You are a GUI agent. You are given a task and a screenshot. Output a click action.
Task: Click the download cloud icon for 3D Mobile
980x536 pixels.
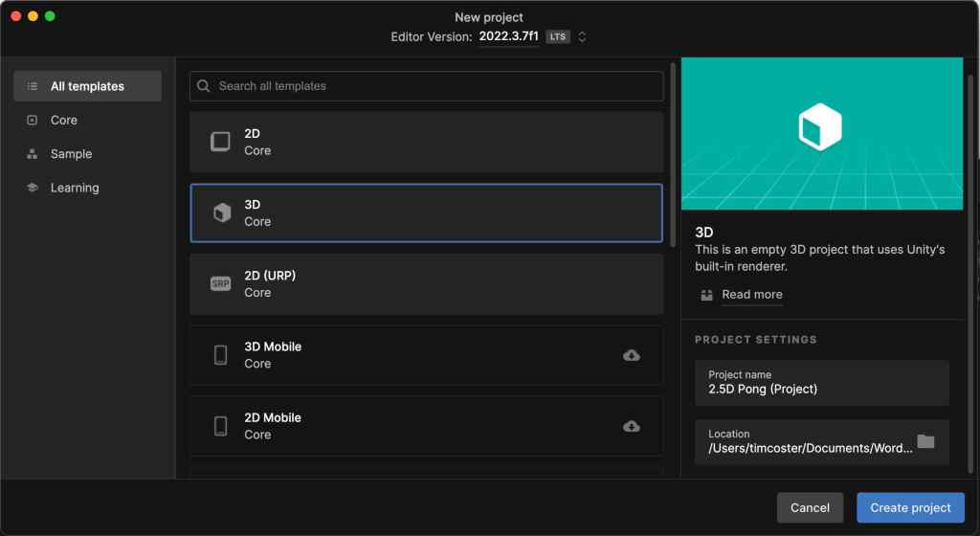pyautogui.click(x=632, y=355)
